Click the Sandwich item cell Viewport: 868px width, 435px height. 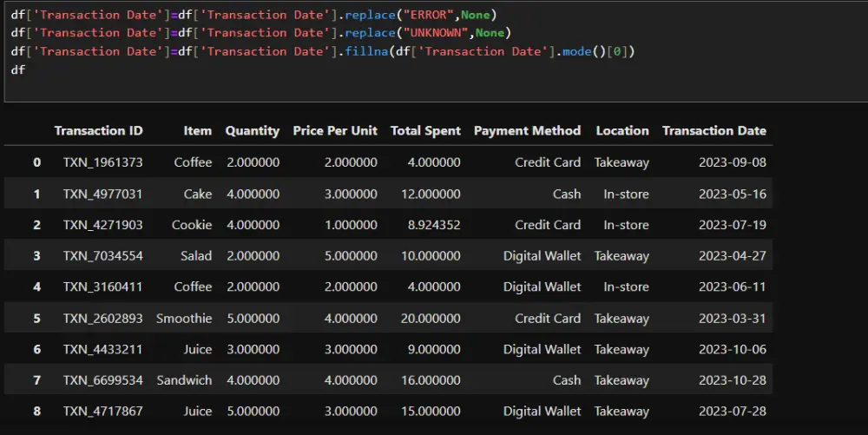click(184, 380)
